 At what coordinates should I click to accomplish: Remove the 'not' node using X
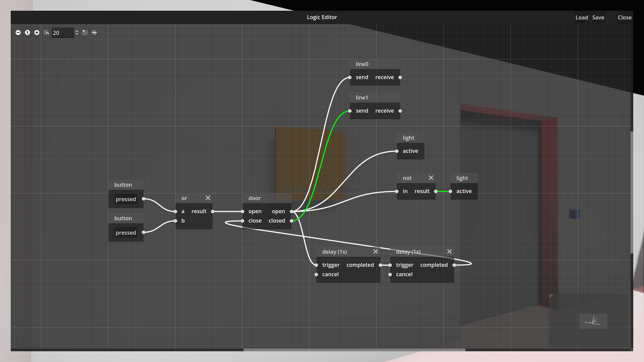431,178
